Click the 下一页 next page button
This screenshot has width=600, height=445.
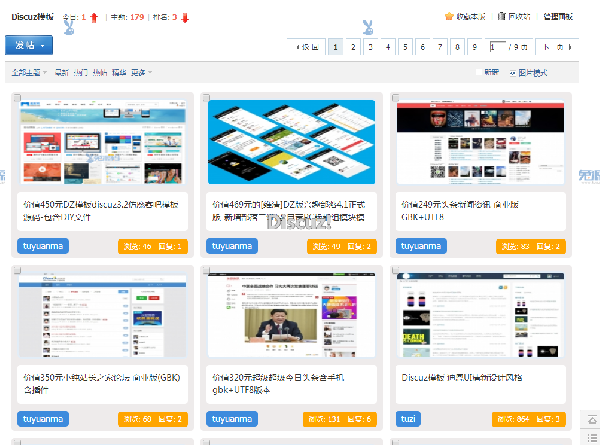click(x=557, y=47)
